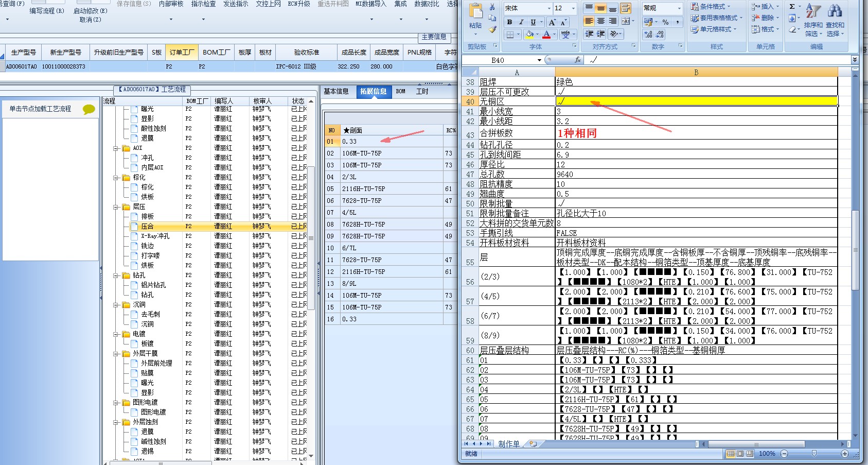Open the Format as Table (套用表格格式) dropdown
The image size is (868, 465).
coord(717,18)
